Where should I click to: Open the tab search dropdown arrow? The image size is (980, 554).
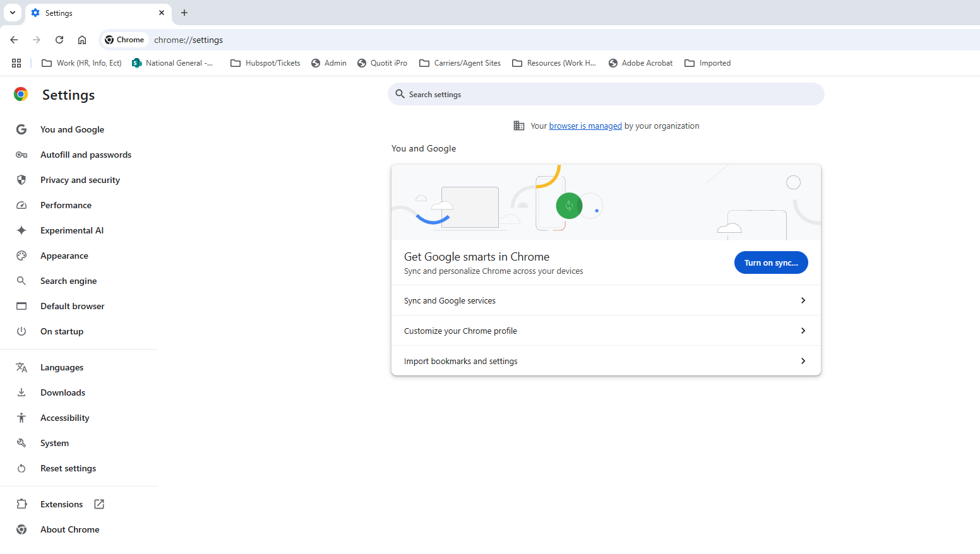(13, 13)
